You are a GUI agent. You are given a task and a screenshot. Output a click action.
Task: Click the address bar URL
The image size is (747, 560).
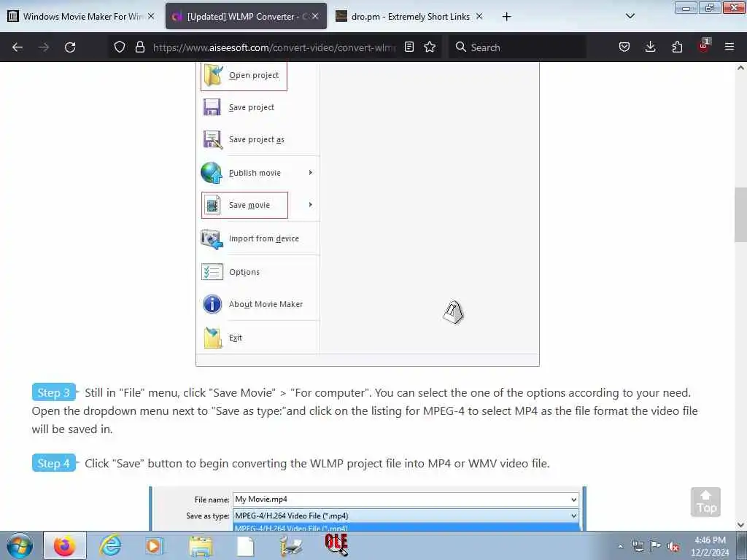pos(274,47)
